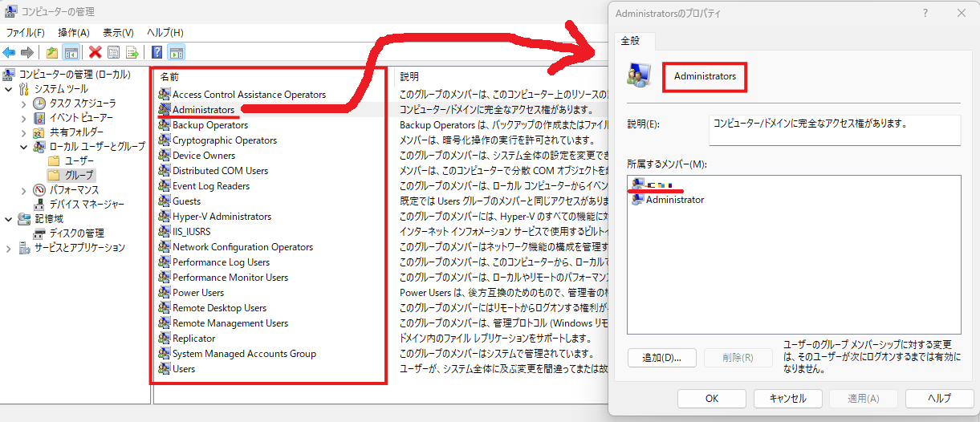Click the Replicator group icon
The height and width of the screenshot is (422, 980).
tap(165, 338)
